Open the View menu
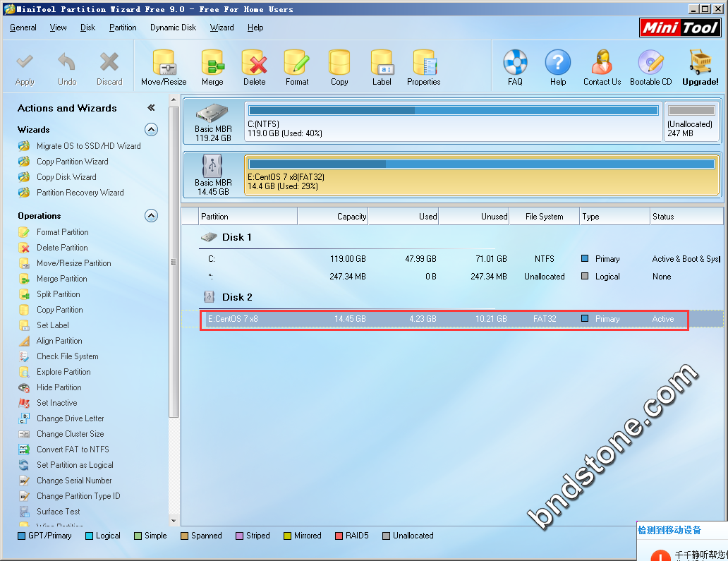The width and height of the screenshot is (728, 561). pos(58,28)
